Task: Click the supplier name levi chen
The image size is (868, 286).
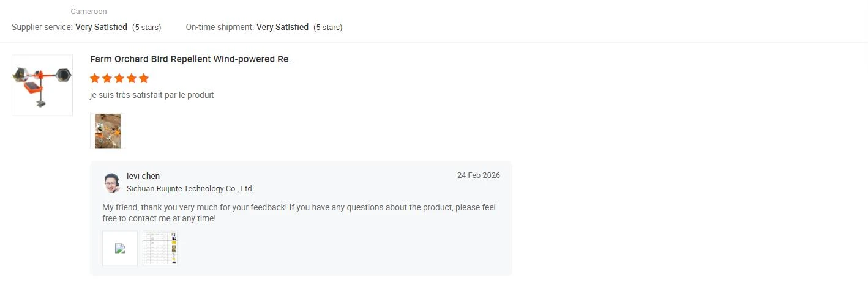Action: point(143,176)
